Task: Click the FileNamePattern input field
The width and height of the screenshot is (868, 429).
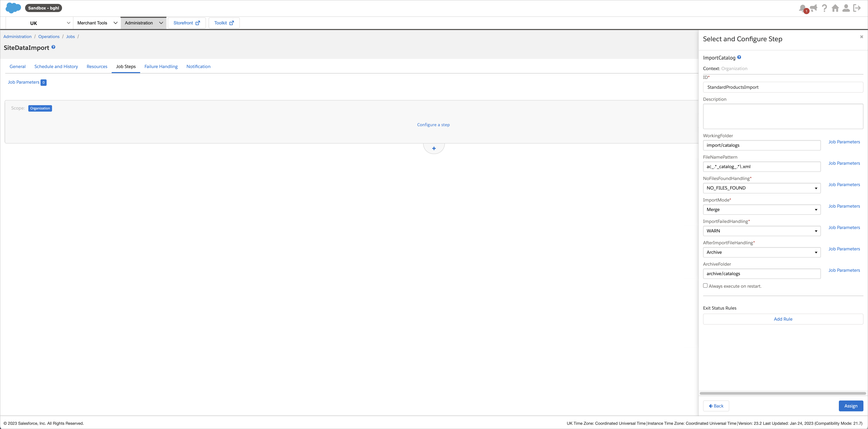Action: point(762,167)
